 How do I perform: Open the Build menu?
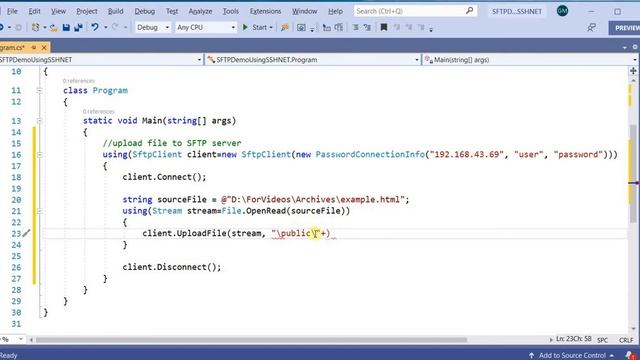(116, 11)
